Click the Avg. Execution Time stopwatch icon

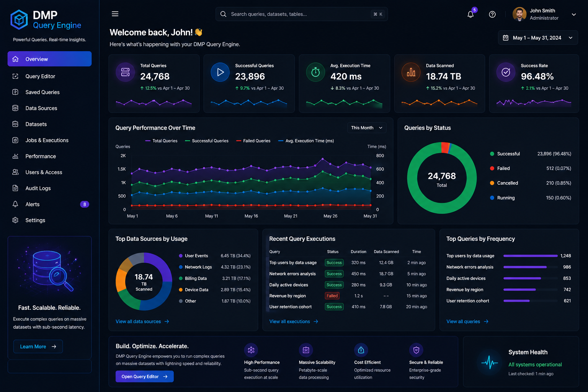coord(315,72)
